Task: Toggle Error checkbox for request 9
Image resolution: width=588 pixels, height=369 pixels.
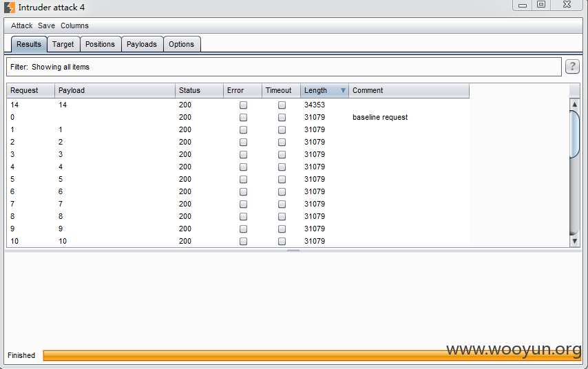Action: click(243, 229)
